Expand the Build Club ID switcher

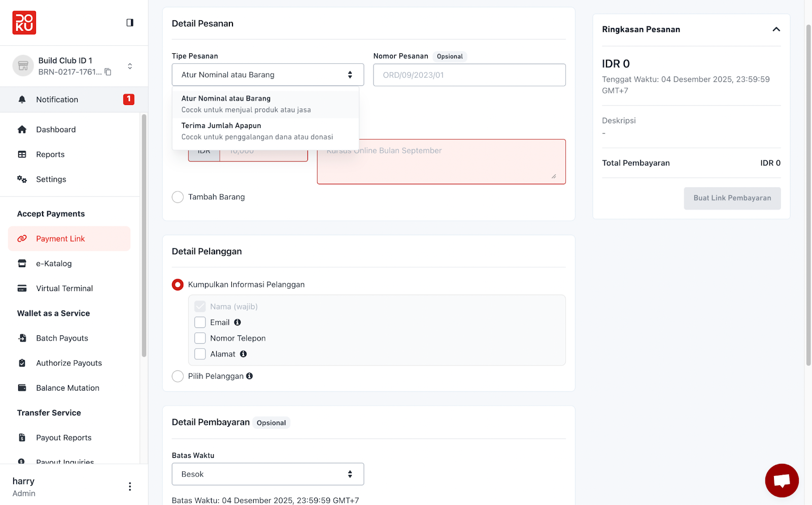click(130, 66)
